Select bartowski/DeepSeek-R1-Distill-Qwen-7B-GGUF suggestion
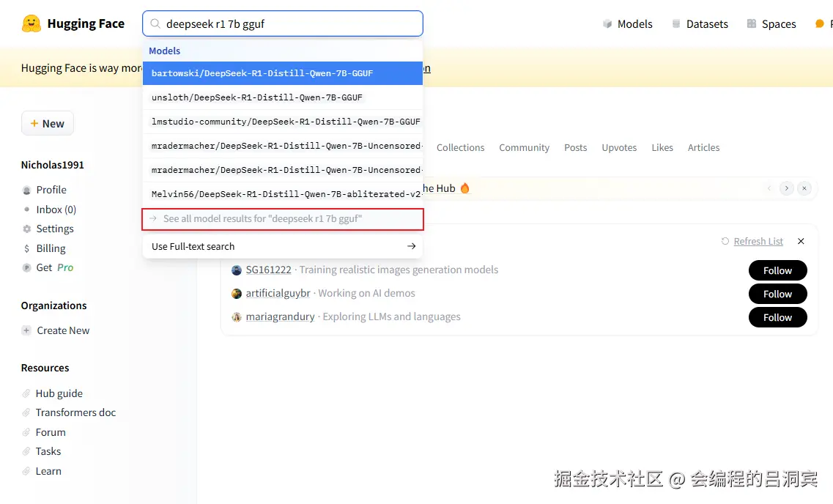Image resolution: width=833 pixels, height=504 pixels. pos(283,73)
